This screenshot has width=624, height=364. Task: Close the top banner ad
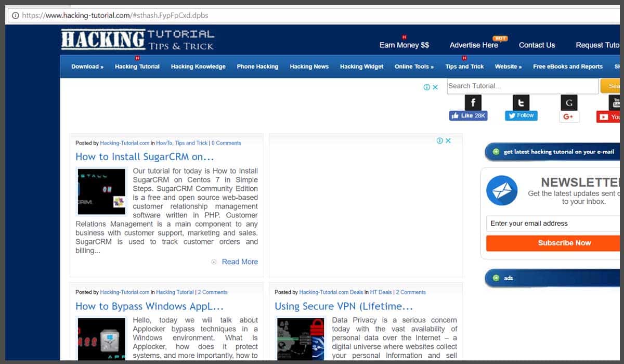(x=435, y=87)
